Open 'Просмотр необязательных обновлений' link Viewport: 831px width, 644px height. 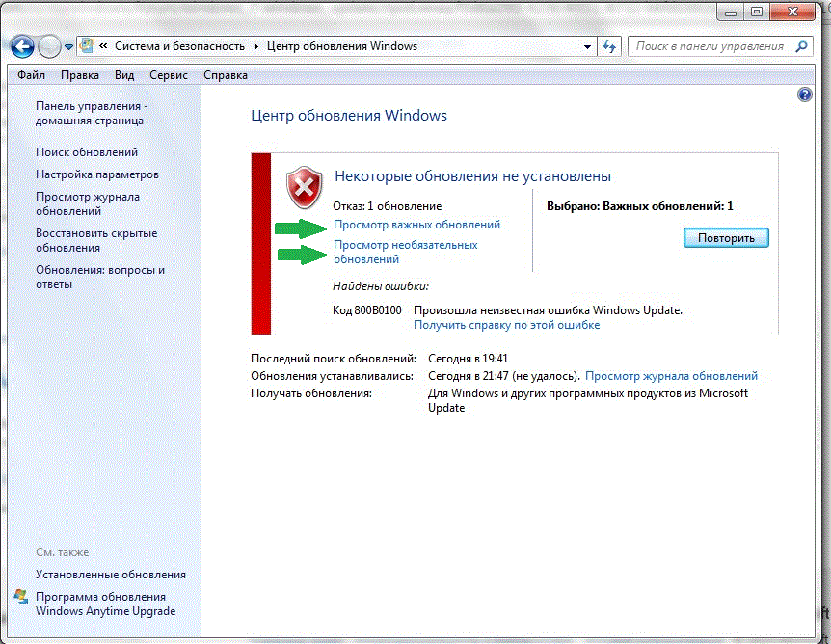coord(406,252)
